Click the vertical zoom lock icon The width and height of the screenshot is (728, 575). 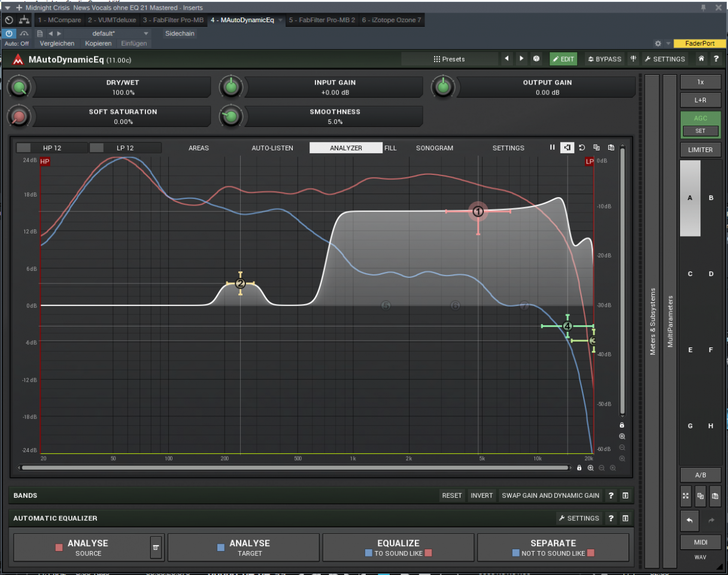click(622, 425)
